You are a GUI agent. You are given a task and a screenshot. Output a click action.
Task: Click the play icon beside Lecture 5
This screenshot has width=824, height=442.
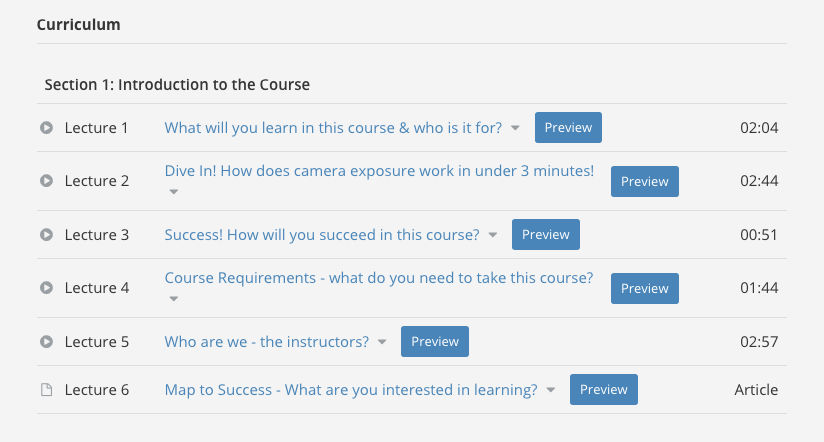coord(46,342)
